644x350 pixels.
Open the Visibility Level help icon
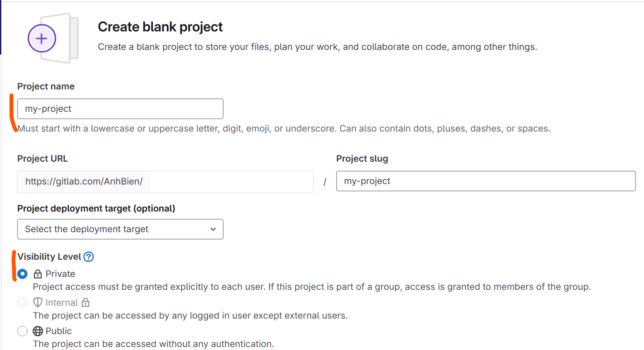[89, 257]
